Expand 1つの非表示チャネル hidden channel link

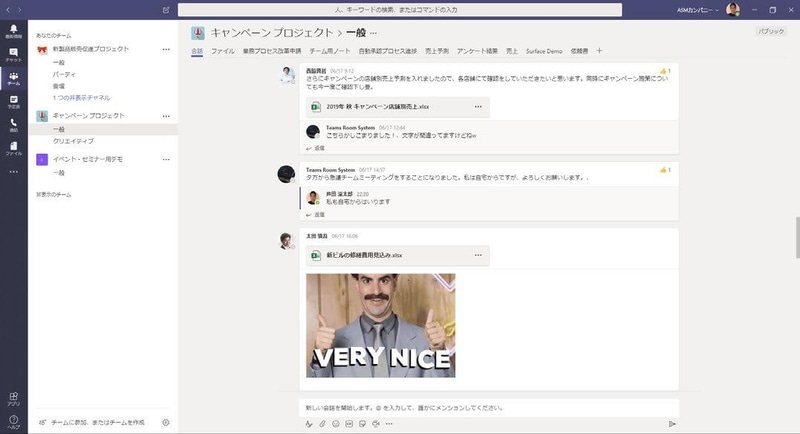tap(81, 97)
